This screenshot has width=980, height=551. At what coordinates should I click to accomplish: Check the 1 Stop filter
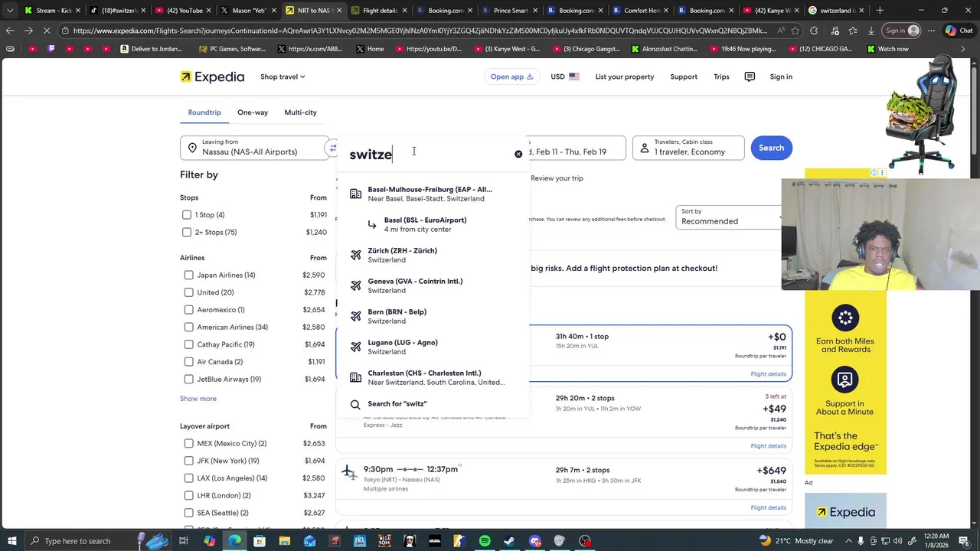[187, 215]
